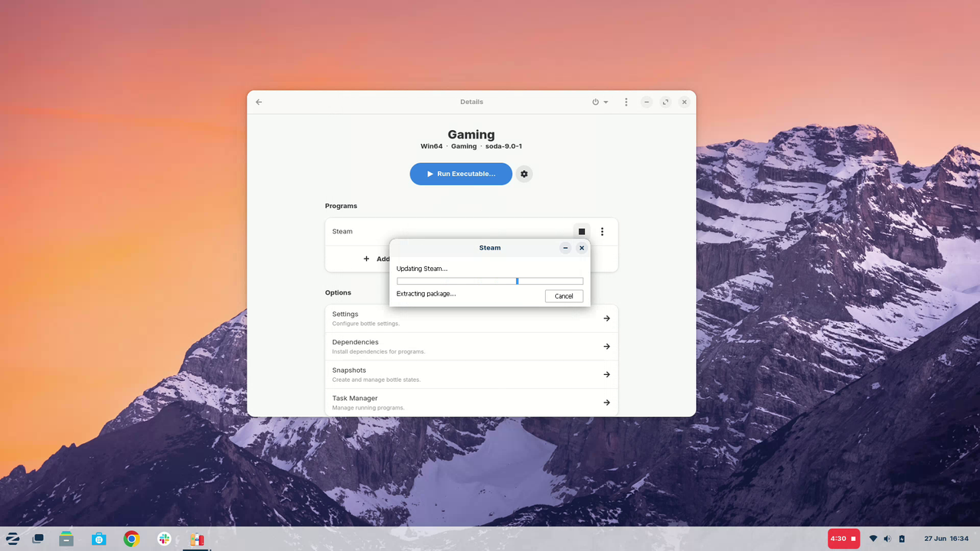
Task: Click the Steam program name in Programs
Action: pos(342,232)
